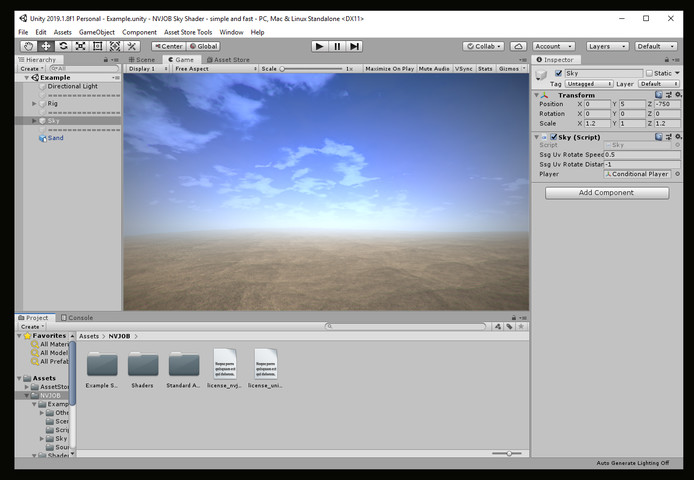Search by type in Project panel
The image size is (694, 480).
click(x=498, y=326)
